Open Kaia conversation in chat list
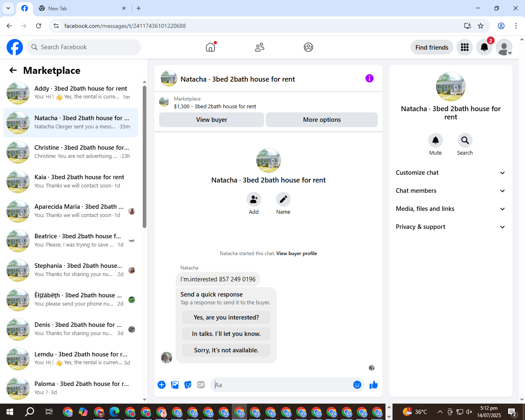This screenshot has height=420, width=525. [x=71, y=181]
